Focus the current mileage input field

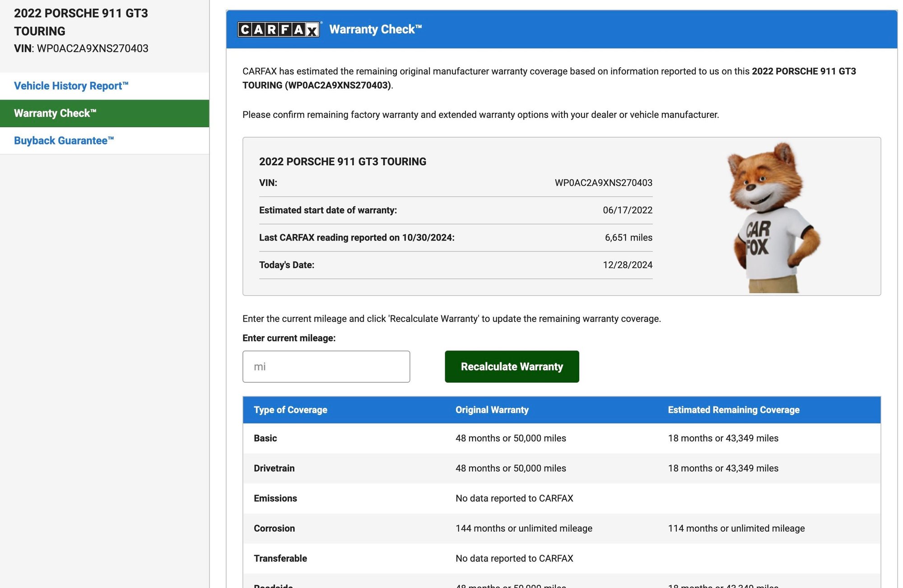[x=326, y=366]
